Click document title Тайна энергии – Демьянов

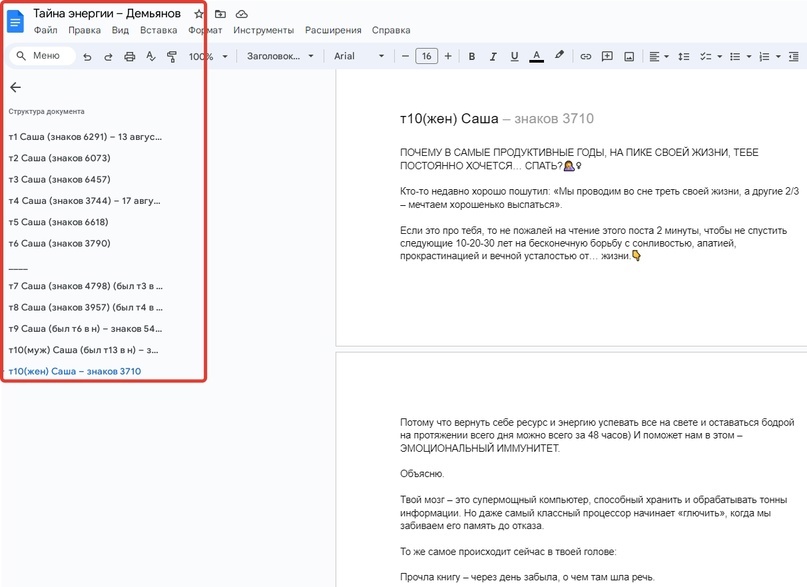(107, 13)
